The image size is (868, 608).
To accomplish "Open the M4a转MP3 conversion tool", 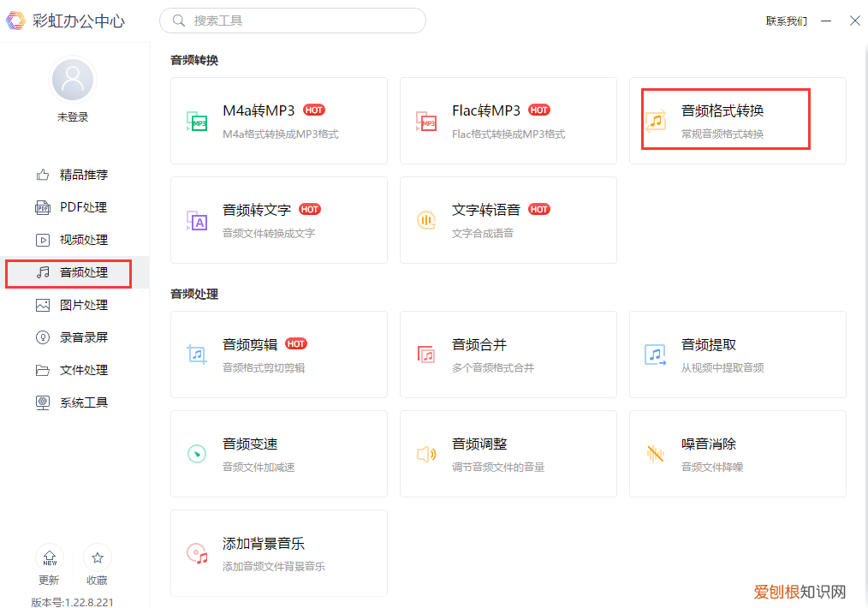I will [x=278, y=120].
